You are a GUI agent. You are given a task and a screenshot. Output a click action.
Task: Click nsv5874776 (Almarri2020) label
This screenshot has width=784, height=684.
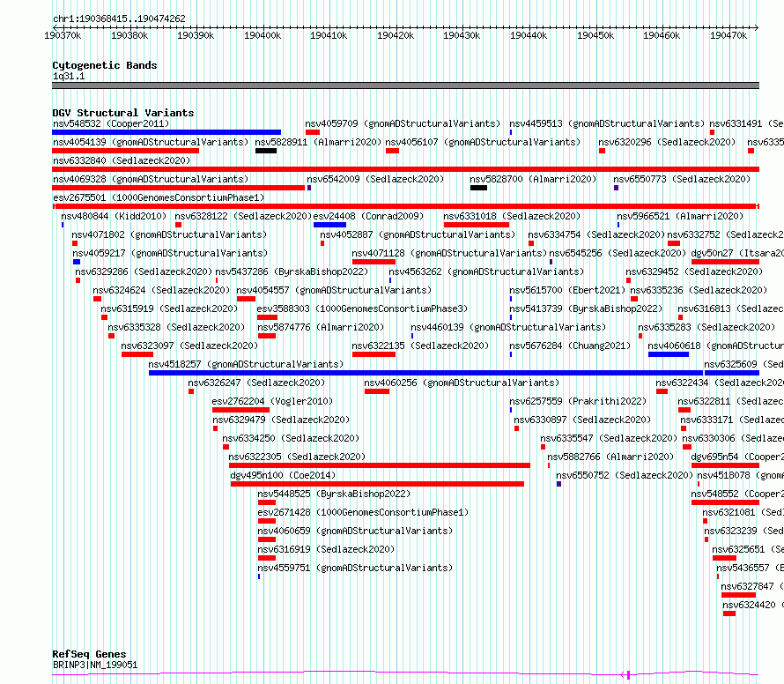tap(321, 327)
